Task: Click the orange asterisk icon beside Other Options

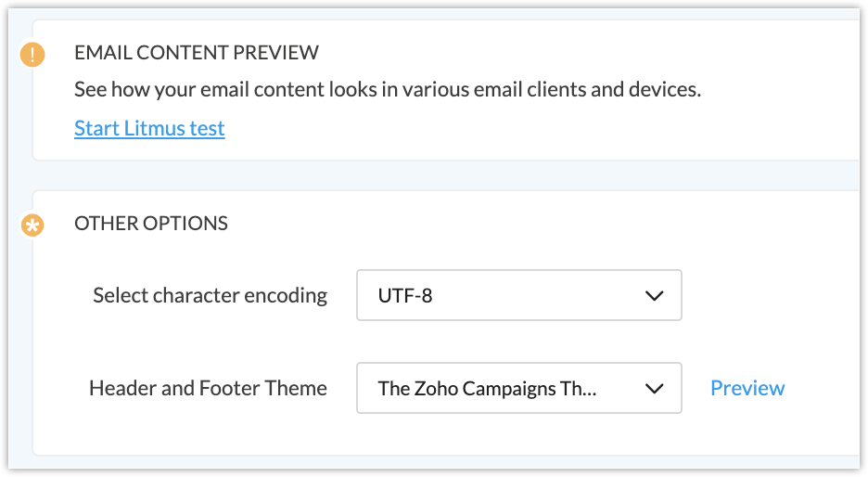Action: point(32,225)
